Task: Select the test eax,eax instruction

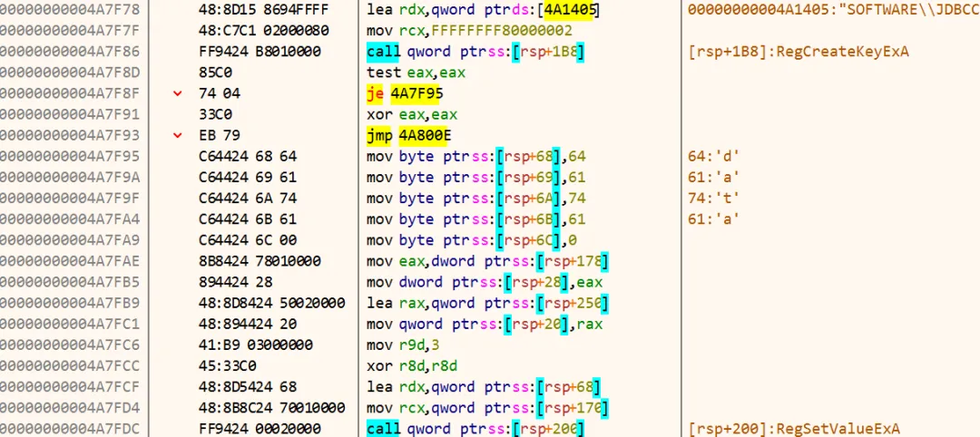Action: 416,73
